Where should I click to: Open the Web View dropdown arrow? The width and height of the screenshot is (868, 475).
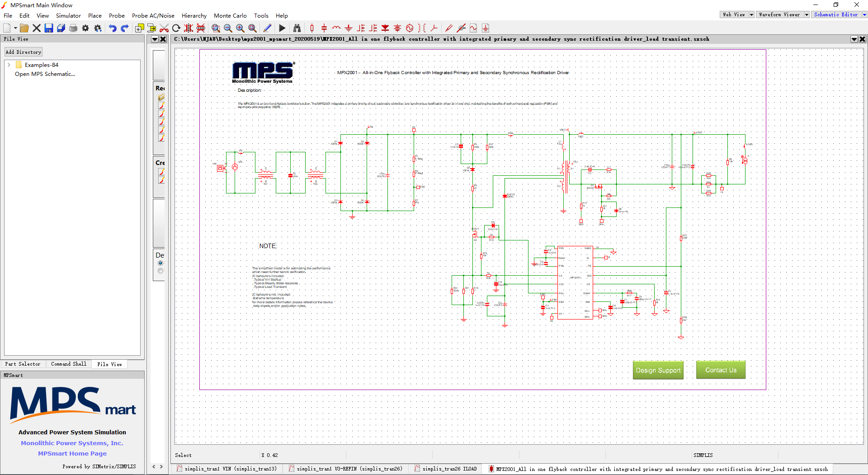751,14
